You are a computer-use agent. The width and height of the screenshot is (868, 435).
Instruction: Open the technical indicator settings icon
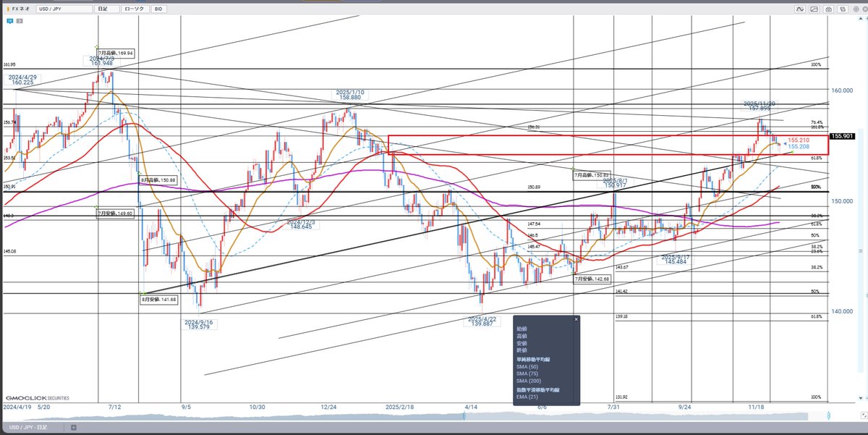tap(799, 9)
